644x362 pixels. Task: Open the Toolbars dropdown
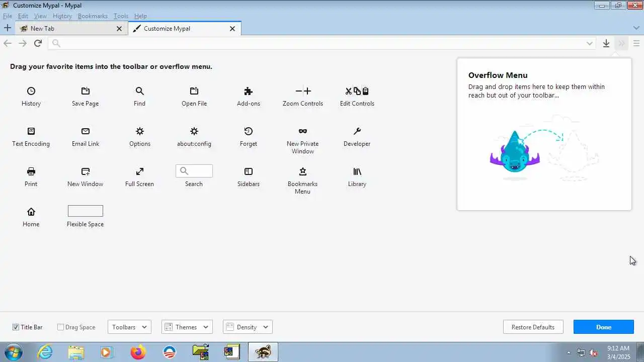129,327
